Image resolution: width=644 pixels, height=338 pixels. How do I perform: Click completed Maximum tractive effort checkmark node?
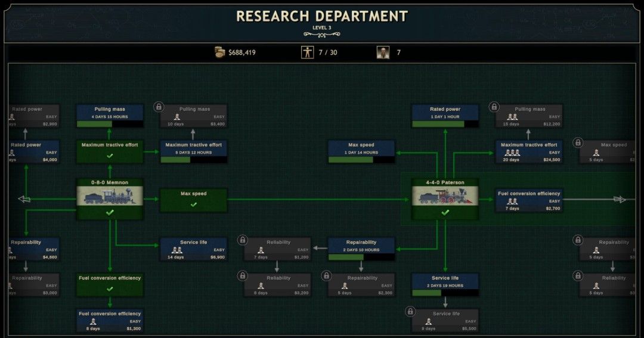pyautogui.click(x=110, y=151)
